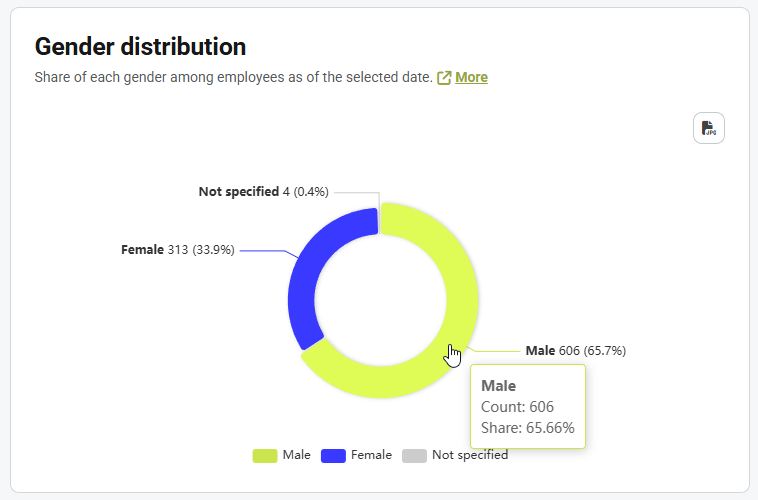Hide the Male series via legend label
This screenshot has width=758, height=500.
tap(296, 455)
